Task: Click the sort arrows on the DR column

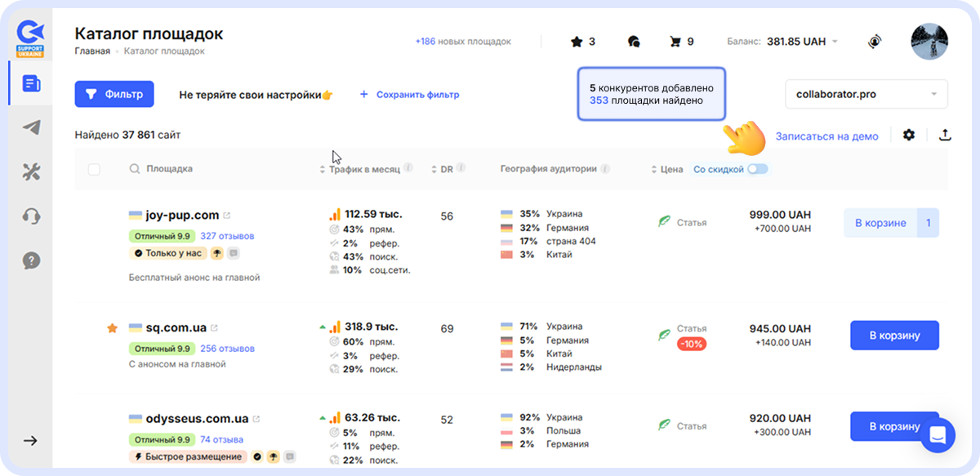Action: coord(433,169)
